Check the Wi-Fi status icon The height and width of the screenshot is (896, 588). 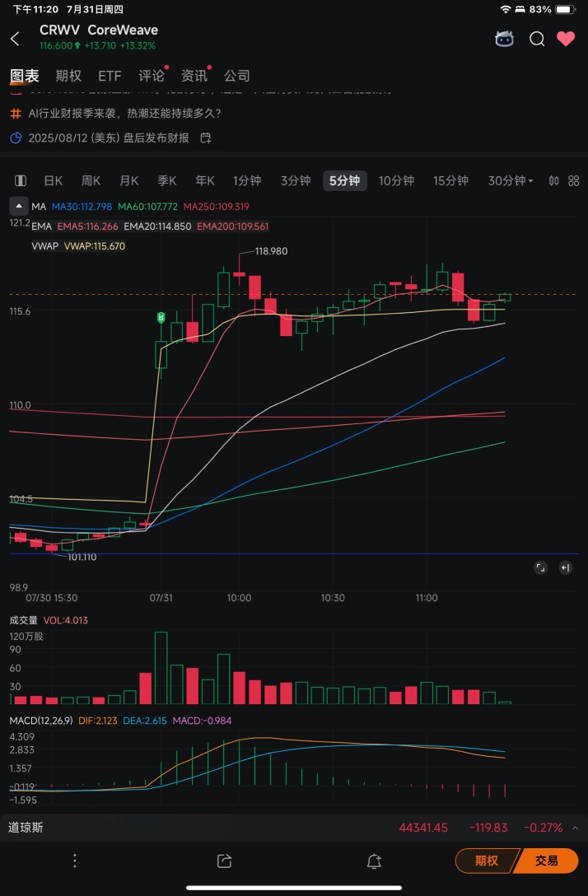coord(505,9)
